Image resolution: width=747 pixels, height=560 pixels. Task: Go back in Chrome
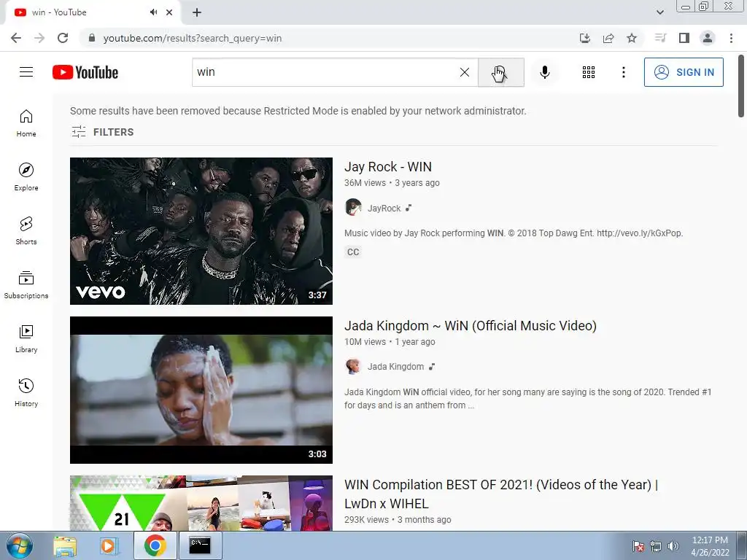(16, 38)
